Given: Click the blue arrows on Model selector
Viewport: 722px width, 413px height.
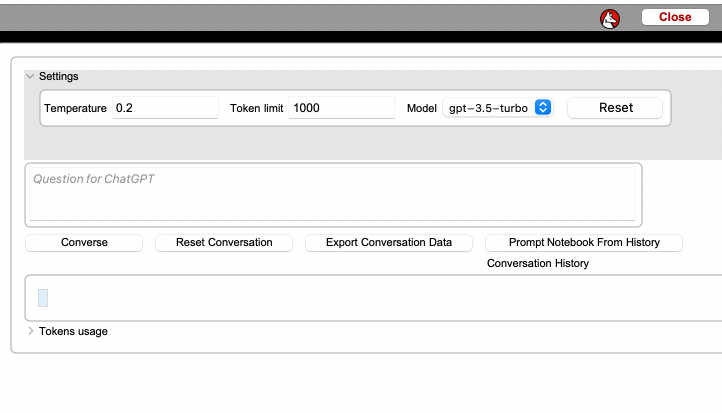Looking at the screenshot, I should click(x=543, y=108).
